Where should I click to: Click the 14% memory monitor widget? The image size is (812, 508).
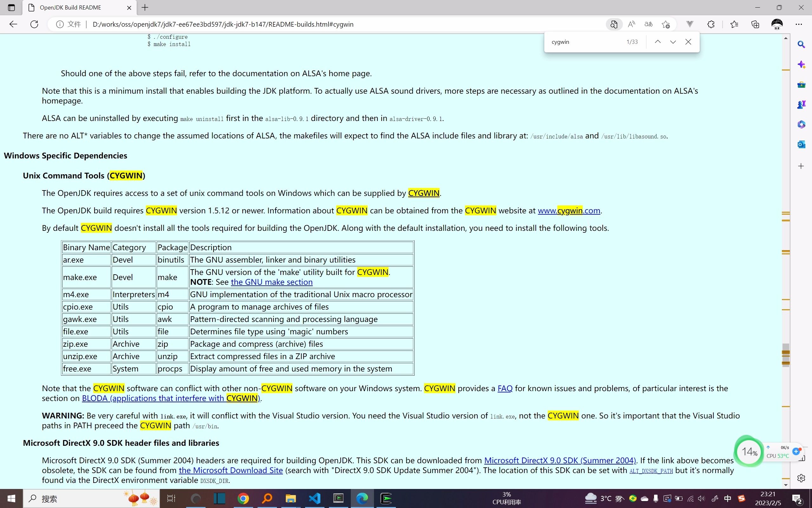click(749, 451)
